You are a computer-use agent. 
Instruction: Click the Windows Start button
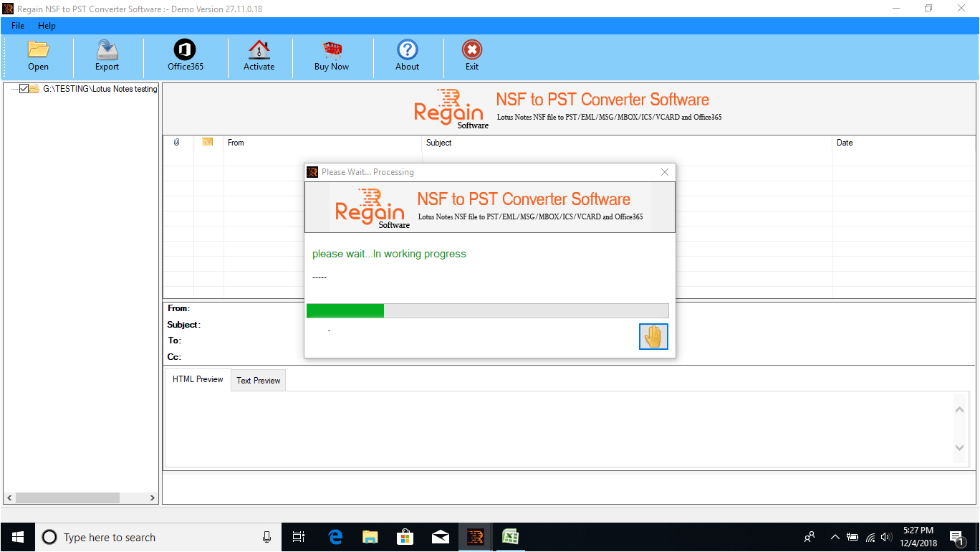17,537
